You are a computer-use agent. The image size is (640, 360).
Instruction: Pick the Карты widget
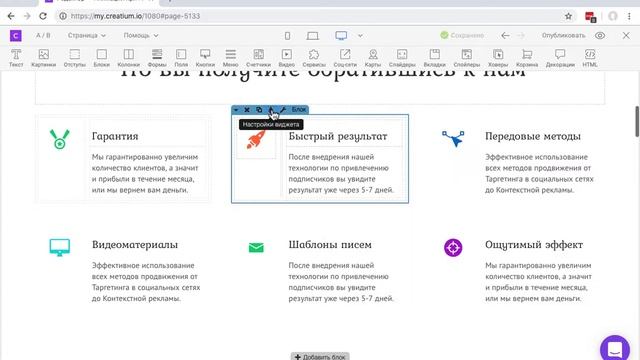373,58
